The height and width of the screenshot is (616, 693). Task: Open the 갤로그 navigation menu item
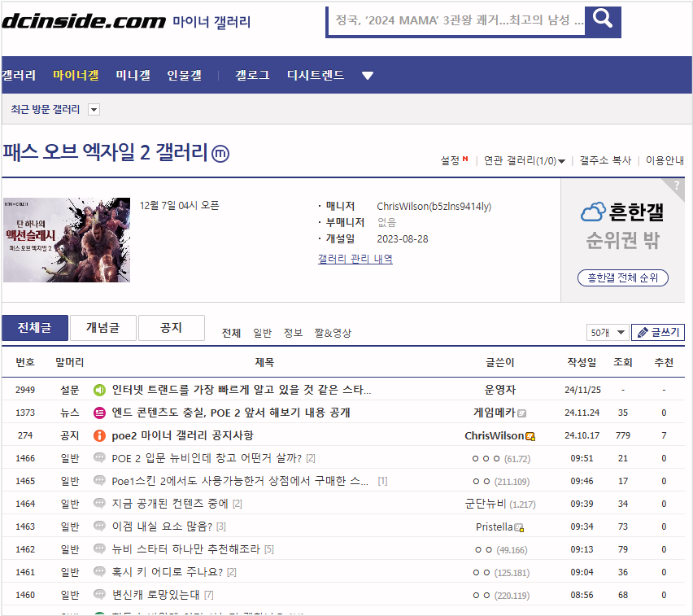pos(252,75)
